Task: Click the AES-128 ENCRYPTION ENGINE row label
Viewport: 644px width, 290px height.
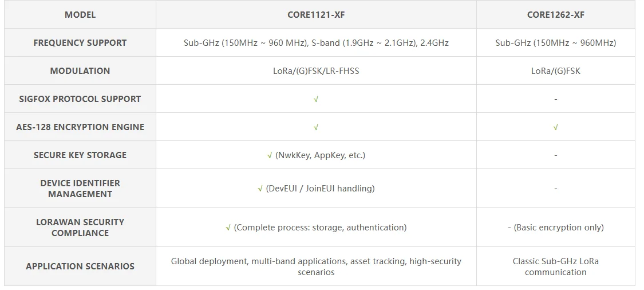Action: coord(80,127)
